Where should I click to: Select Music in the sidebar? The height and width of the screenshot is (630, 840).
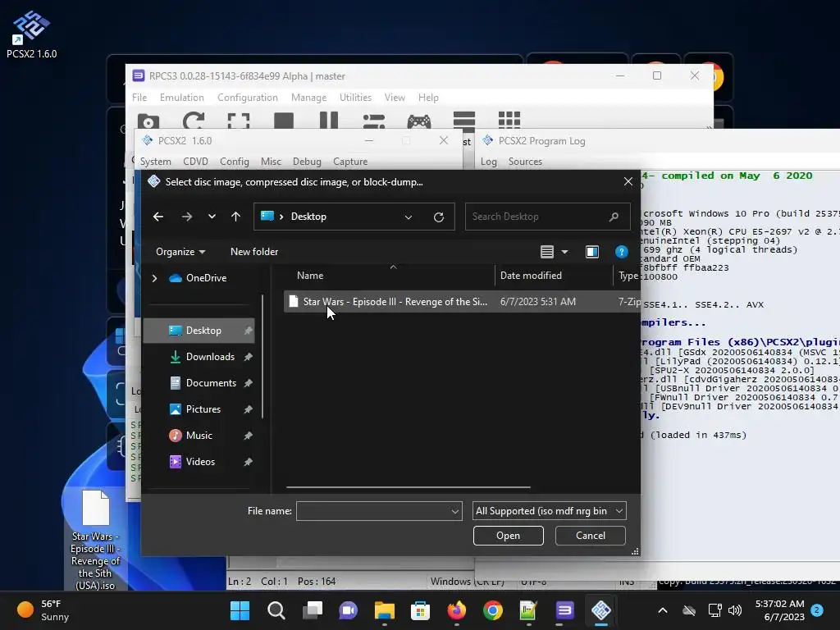coord(199,436)
